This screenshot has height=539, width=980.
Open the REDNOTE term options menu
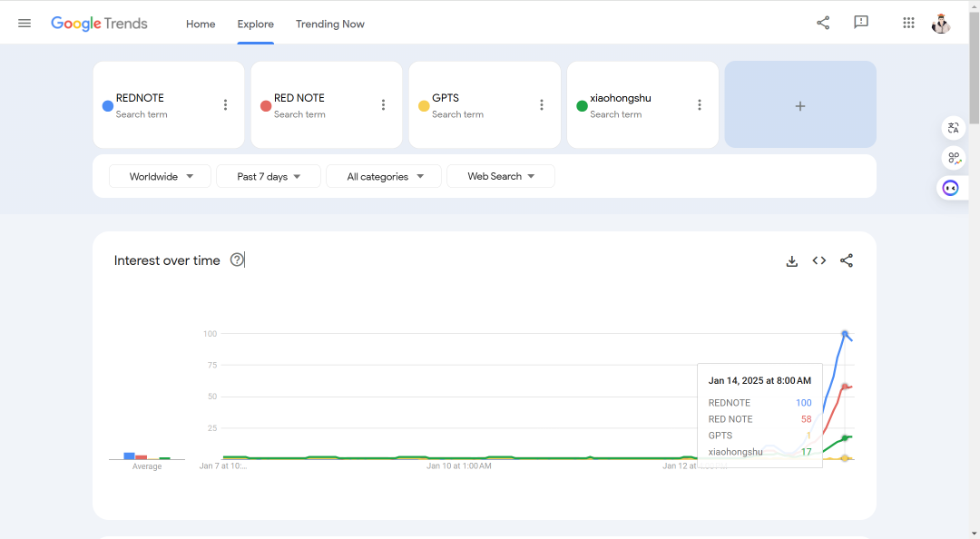click(x=226, y=105)
